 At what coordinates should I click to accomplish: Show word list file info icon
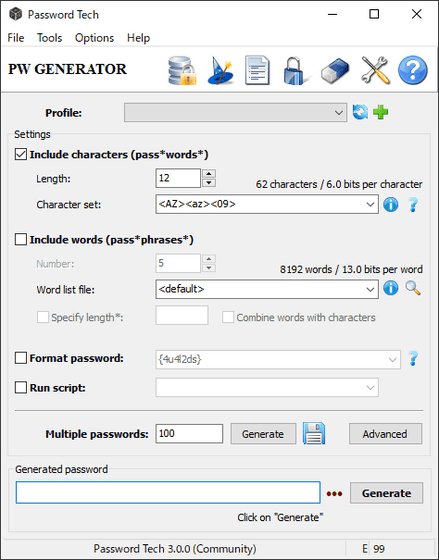pos(390,288)
